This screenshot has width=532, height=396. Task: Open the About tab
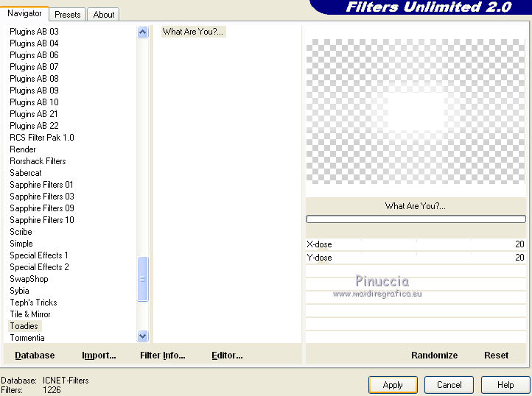tap(103, 15)
